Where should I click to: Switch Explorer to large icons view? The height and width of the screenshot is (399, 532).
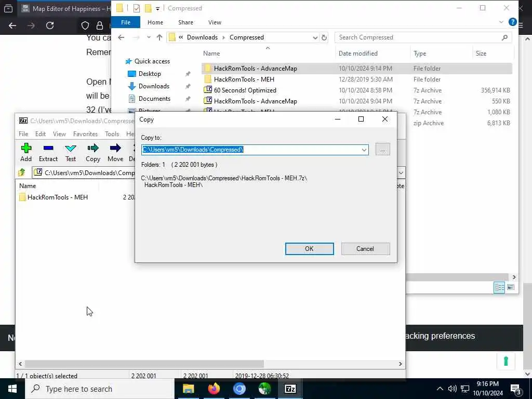coord(511,287)
